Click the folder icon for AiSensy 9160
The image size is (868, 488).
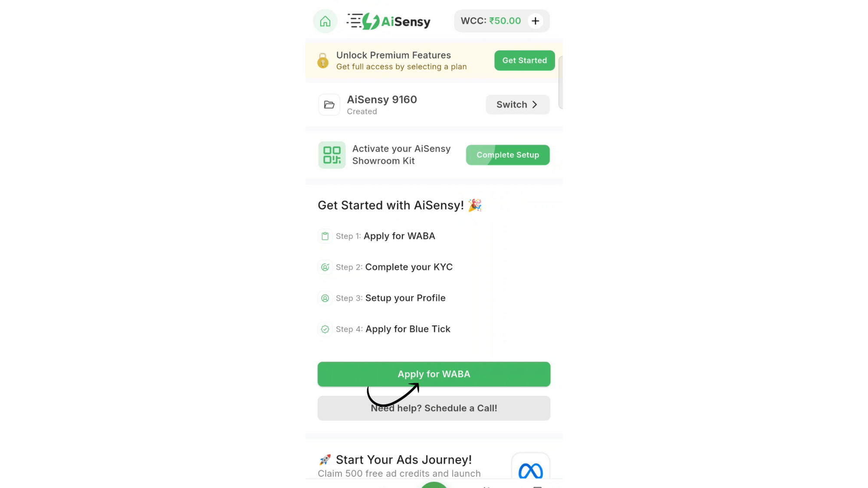tap(329, 105)
